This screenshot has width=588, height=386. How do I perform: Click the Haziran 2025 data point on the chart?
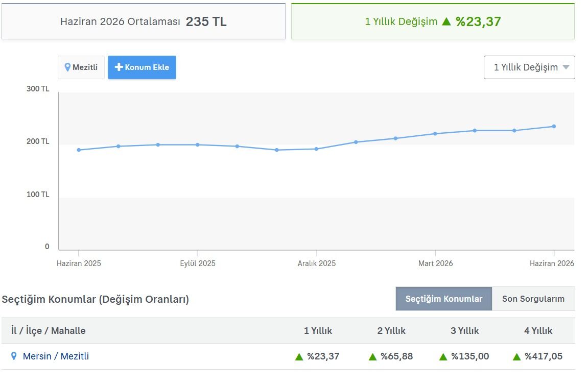[x=79, y=150]
